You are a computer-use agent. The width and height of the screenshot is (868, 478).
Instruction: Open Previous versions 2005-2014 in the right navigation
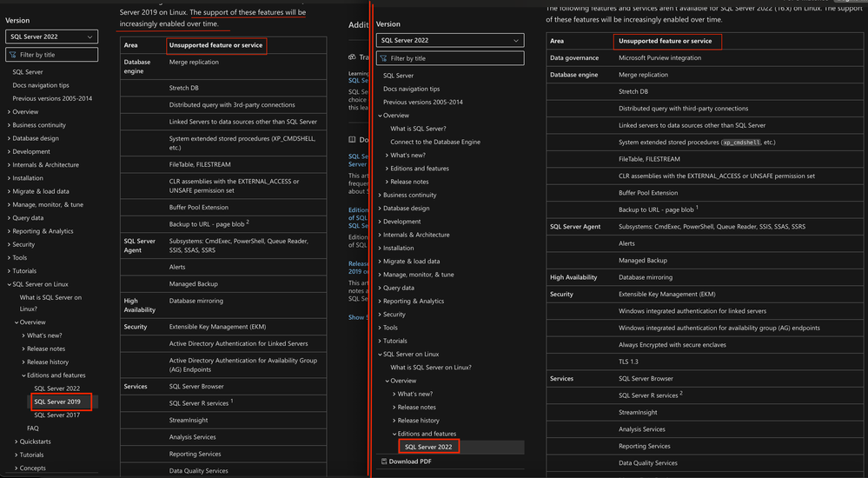(423, 102)
